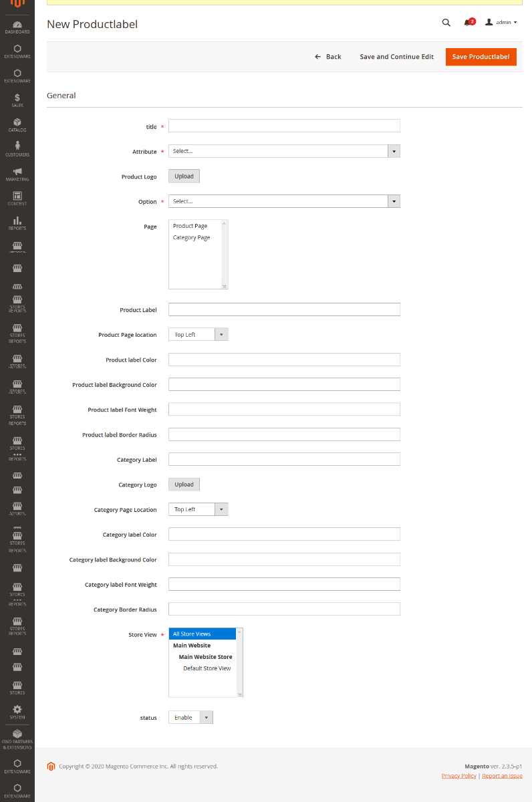Click the Magento logo in the footer

click(51, 766)
